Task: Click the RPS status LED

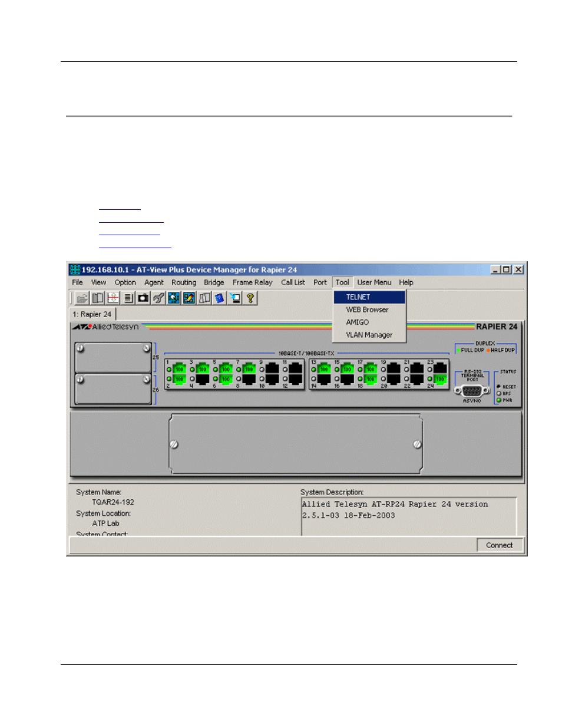Action: point(499,393)
